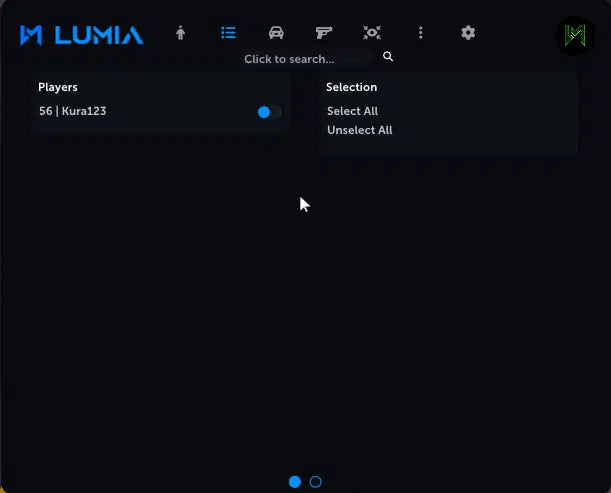Click the 'Click to search...' field

[289, 59]
